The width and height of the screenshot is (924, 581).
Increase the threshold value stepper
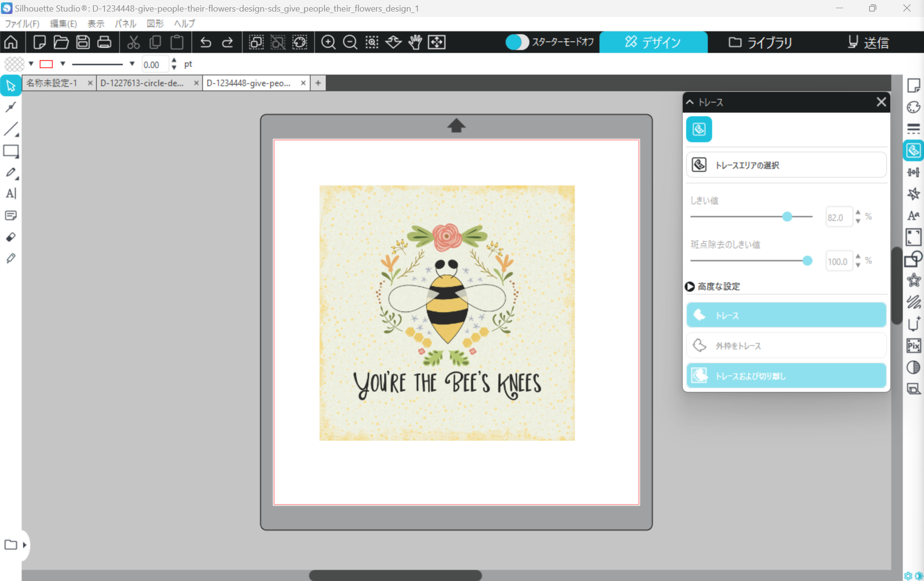[858, 213]
